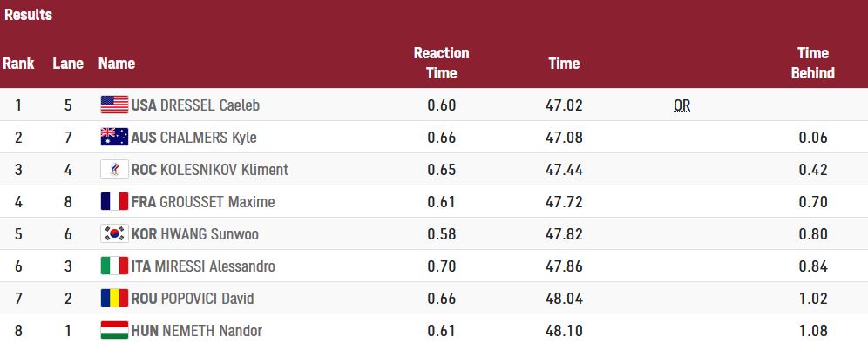Click the French flag beside Grousset

pyautogui.click(x=114, y=201)
